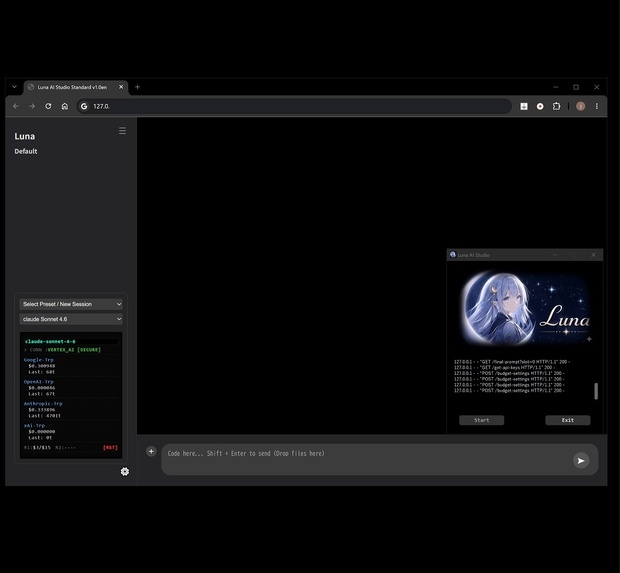This screenshot has width=620, height=573.
Task: Close the Luna AI Studio launcher window
Action: (594, 255)
